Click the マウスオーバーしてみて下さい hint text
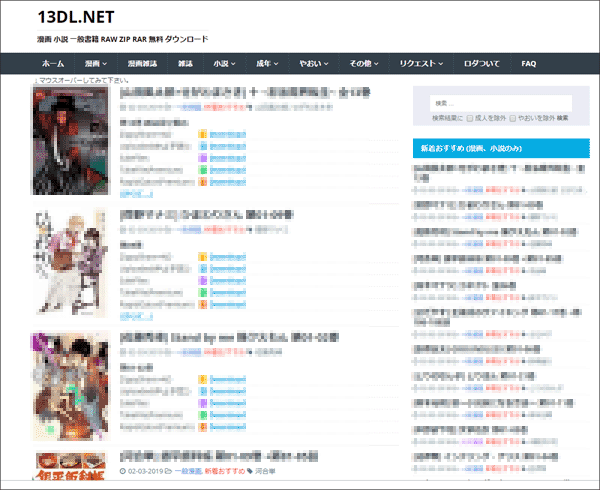600x490 pixels. (84, 80)
